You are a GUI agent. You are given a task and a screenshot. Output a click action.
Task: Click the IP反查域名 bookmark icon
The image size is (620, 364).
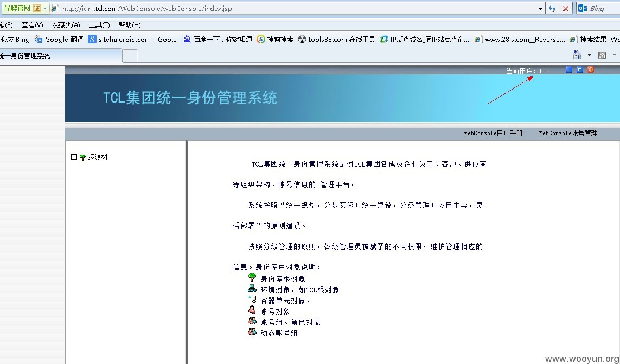(x=383, y=39)
